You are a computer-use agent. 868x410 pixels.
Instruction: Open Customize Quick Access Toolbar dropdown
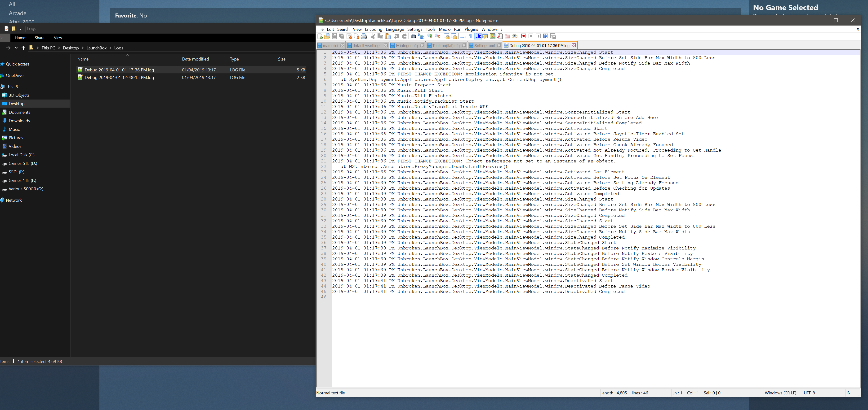pyautogui.click(x=21, y=29)
